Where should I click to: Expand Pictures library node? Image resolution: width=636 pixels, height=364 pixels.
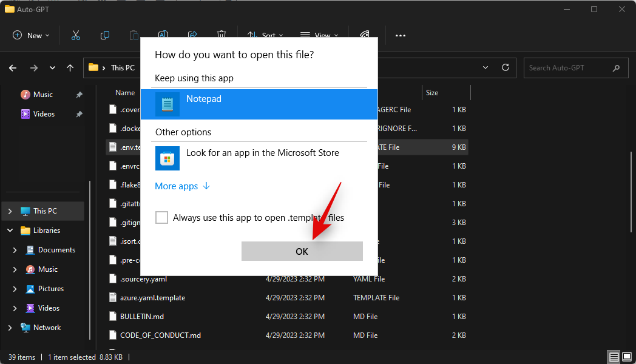click(15, 289)
